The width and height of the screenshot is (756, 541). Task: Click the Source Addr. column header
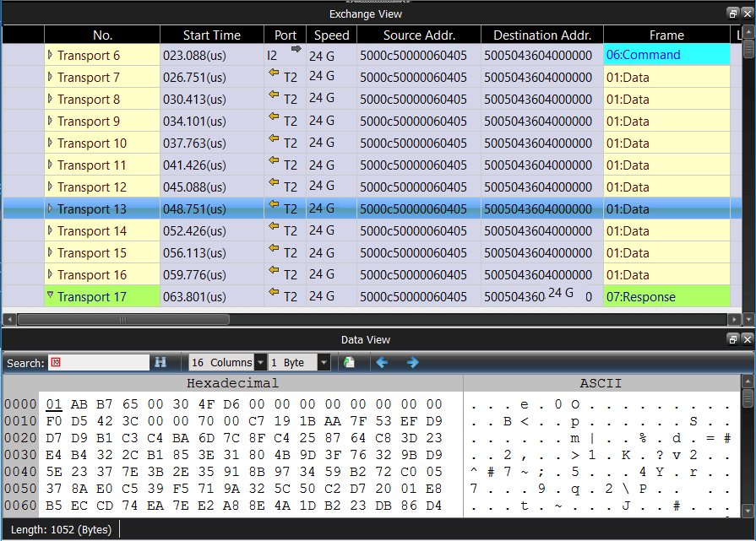(418, 35)
